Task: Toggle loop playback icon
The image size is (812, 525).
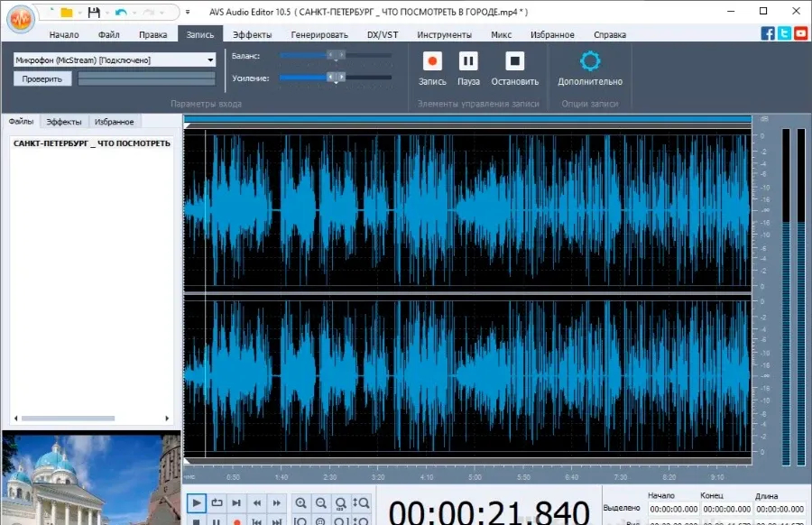Action: (217, 502)
